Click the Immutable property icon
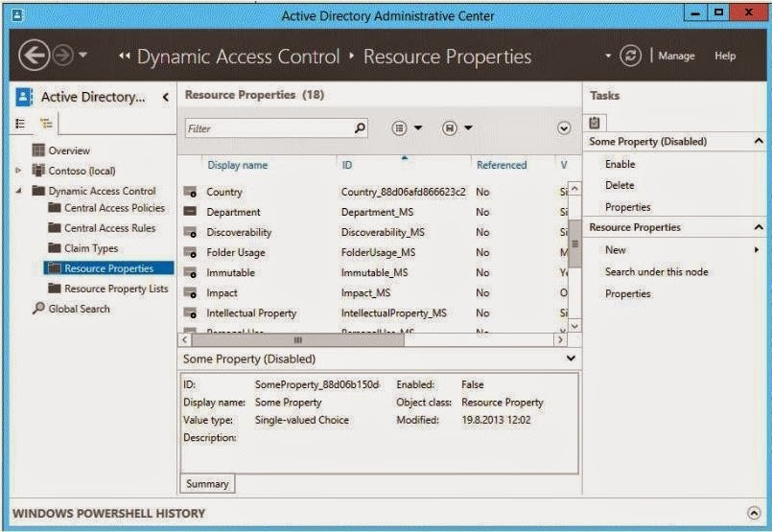The image size is (772, 532). 190,272
